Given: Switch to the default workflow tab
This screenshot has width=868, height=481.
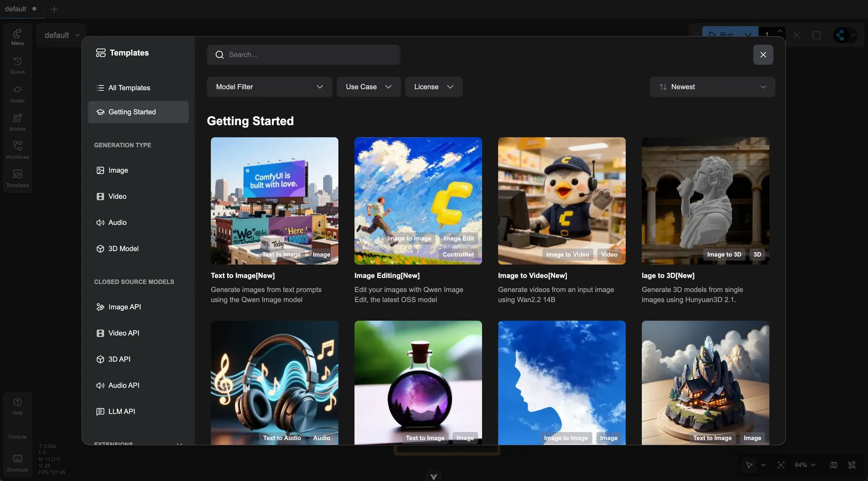Looking at the screenshot, I should point(17,8).
